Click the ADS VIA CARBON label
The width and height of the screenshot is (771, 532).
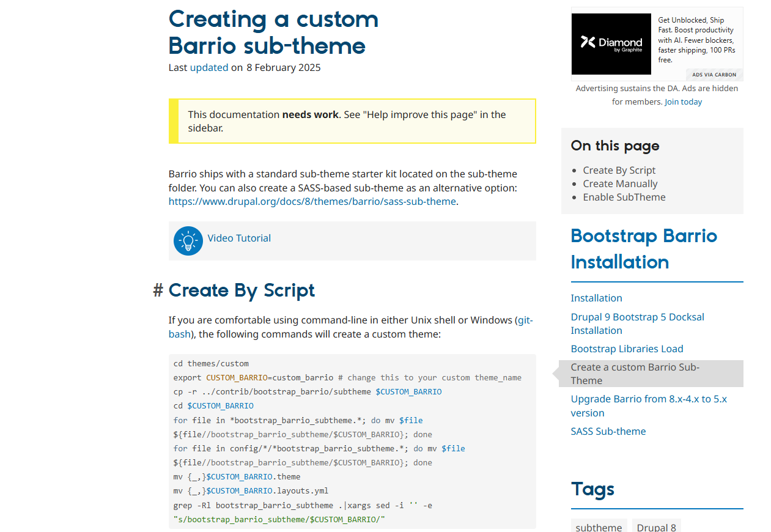(714, 75)
